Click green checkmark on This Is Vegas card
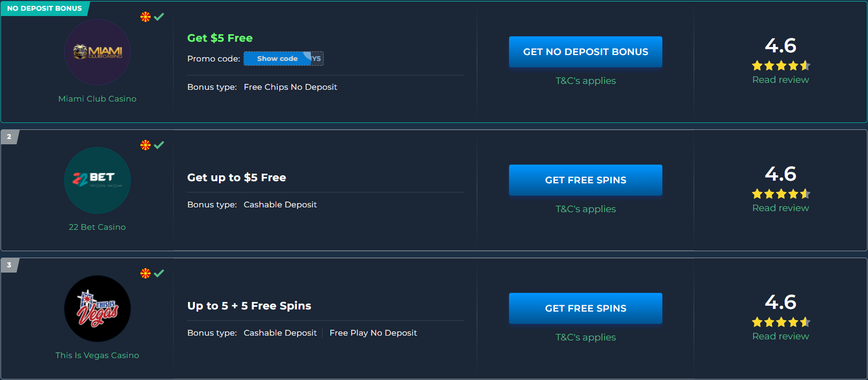 click(159, 273)
